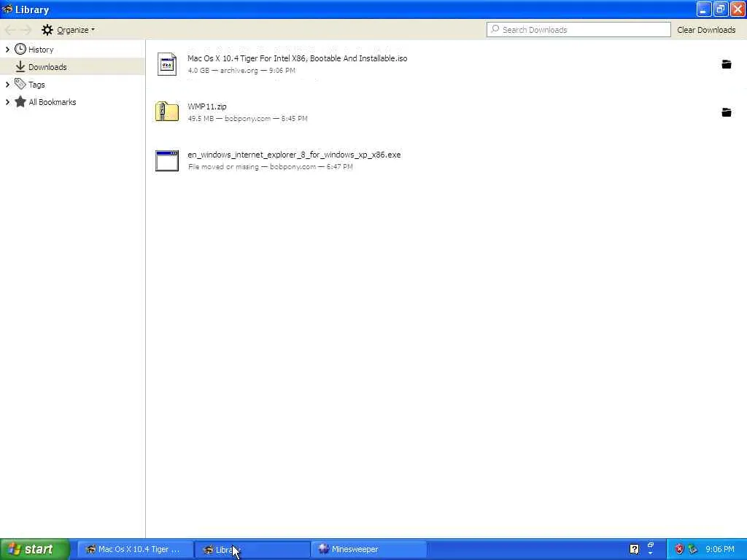The width and height of the screenshot is (747, 560).
Task: Click the Organize gear icon
Action: pyautogui.click(x=47, y=30)
